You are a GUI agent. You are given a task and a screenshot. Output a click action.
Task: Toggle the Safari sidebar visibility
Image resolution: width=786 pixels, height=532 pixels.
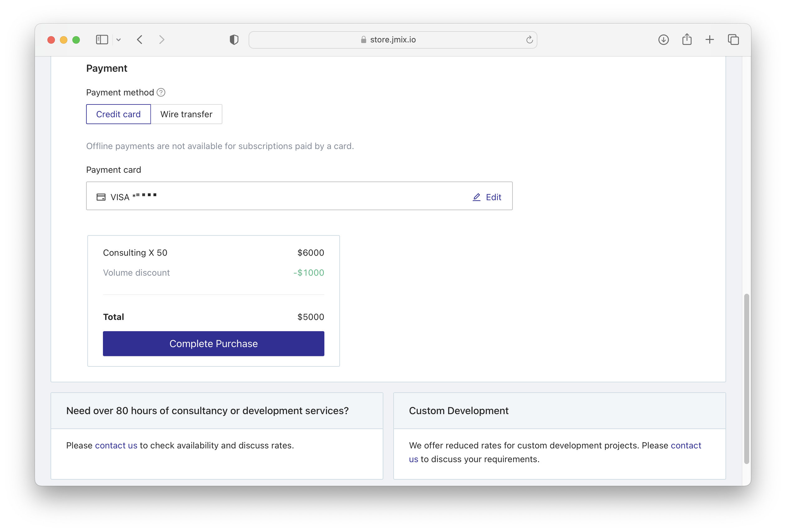(102, 40)
